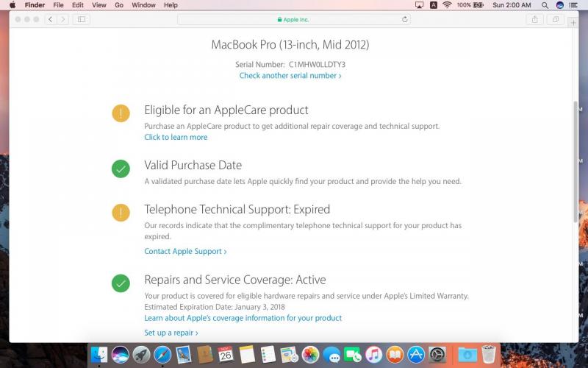Open Reminders in the Dock
The height and width of the screenshot is (368, 588).
pos(268,355)
